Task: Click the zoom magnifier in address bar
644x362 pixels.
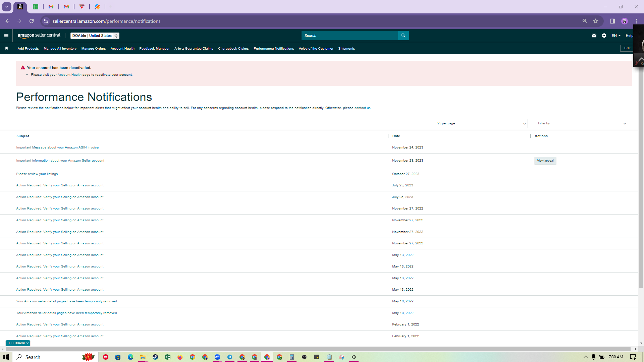Action: click(585, 21)
